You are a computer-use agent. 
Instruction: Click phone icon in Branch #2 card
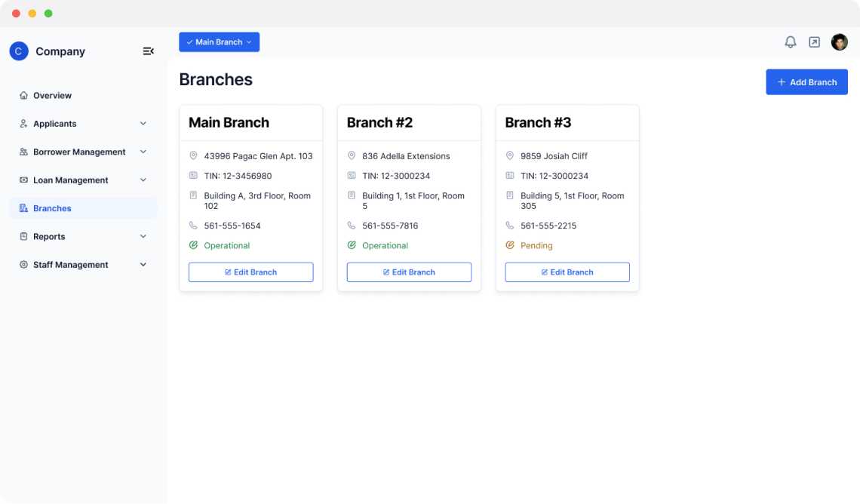tap(352, 226)
